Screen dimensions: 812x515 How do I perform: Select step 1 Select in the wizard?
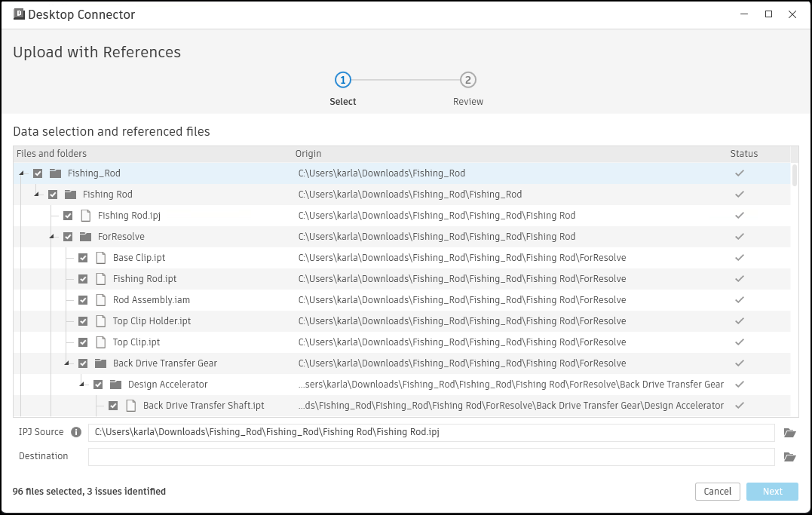coord(343,80)
